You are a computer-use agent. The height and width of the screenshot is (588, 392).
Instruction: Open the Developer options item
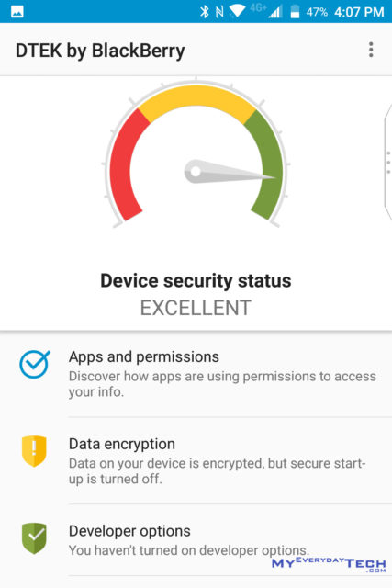(196, 540)
